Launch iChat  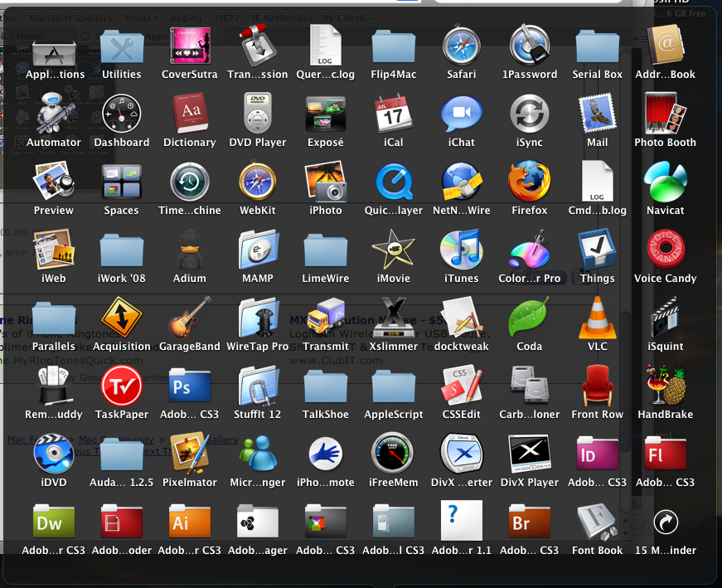click(462, 114)
